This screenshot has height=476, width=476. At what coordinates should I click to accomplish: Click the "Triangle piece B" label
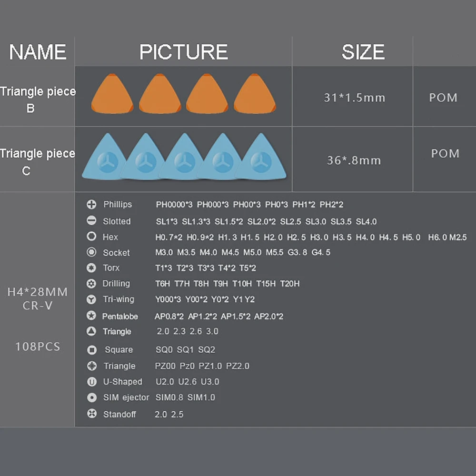pos(37,99)
